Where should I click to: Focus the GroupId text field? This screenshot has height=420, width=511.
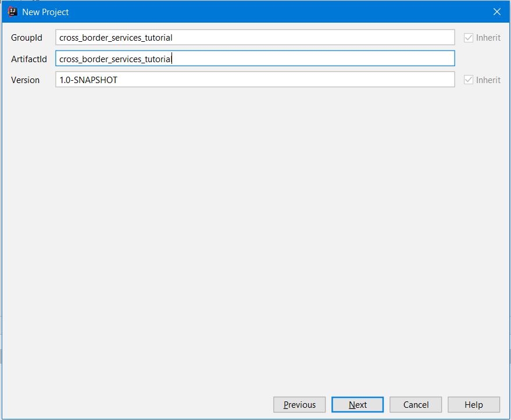click(x=255, y=38)
